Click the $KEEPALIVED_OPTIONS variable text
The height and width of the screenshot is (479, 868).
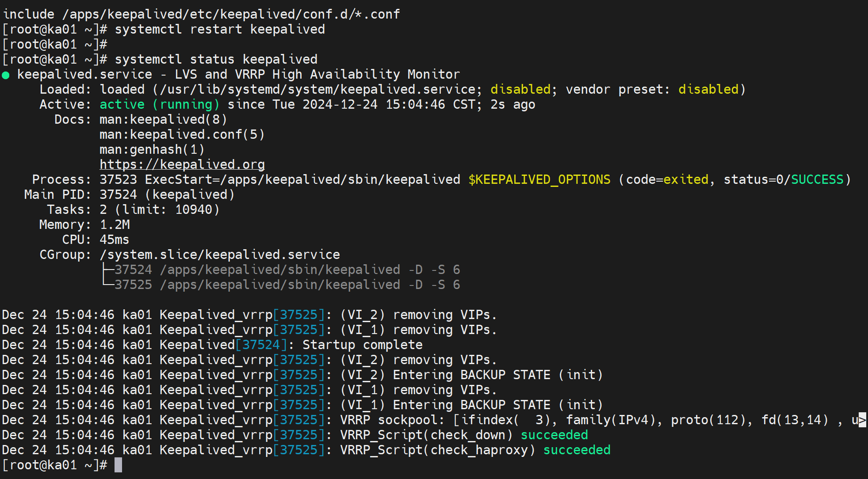[x=539, y=179]
